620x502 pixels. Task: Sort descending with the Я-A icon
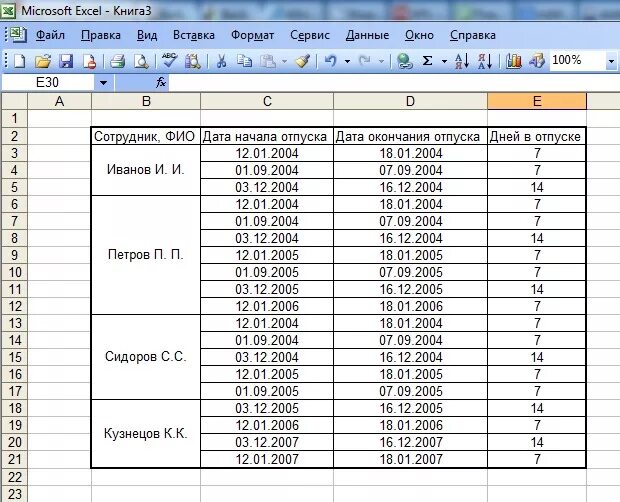[485, 61]
